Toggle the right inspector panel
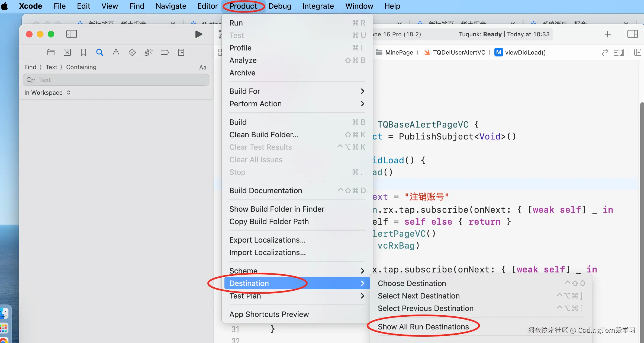Screen dimensions: 644x343 [632, 34]
